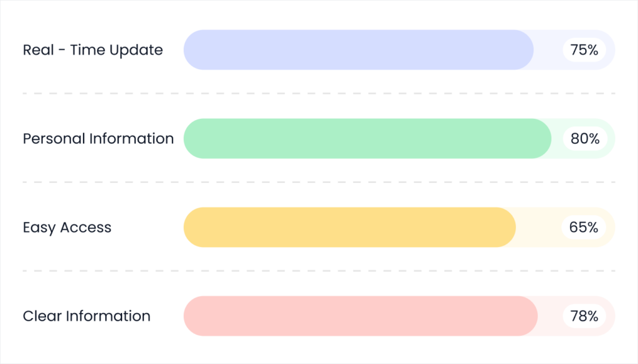
Task: Click the blue Real - Time Update filled bar
Action: [x=358, y=50]
